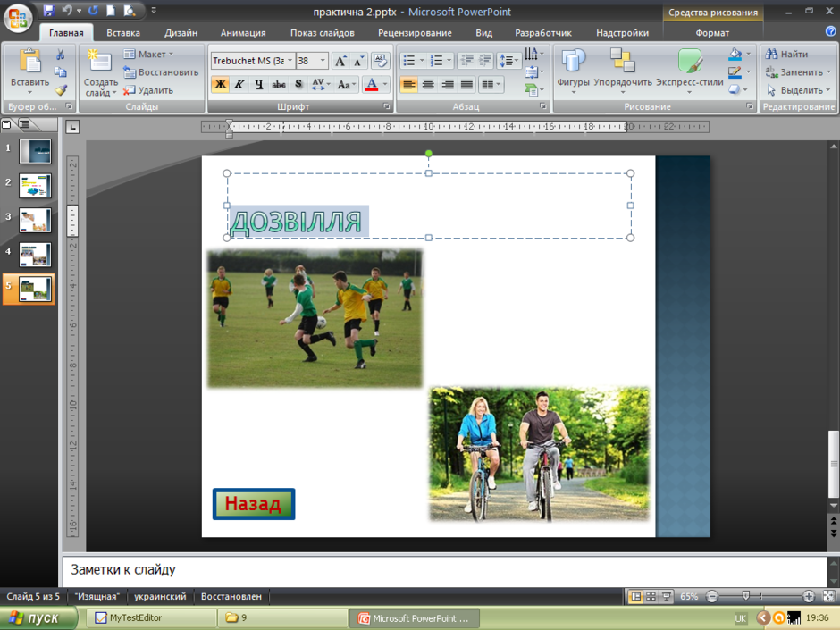Select slide 3 thumbnail
Viewport: 840px width, 630px height.
point(36,220)
